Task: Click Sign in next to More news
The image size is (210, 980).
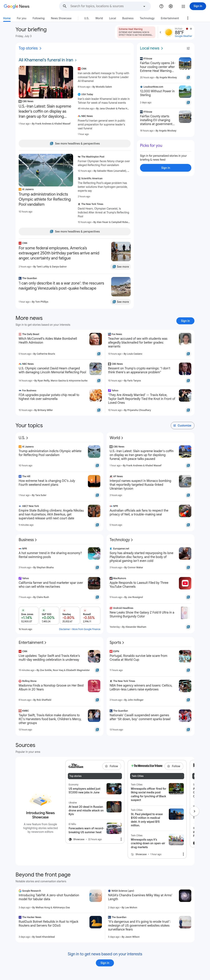Action: 185,321
